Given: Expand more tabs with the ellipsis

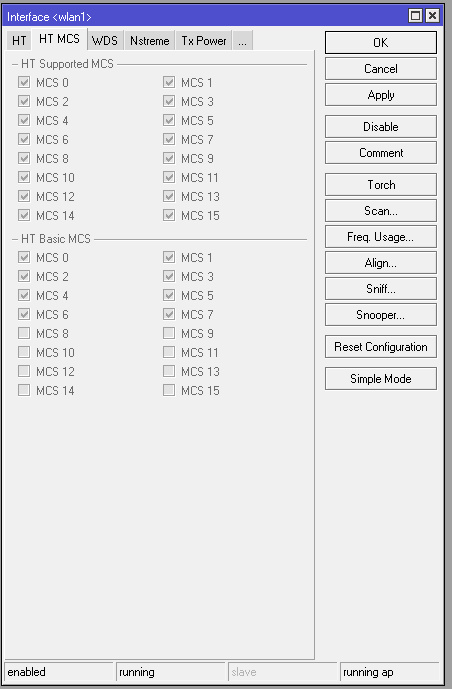Looking at the screenshot, I should [242, 41].
